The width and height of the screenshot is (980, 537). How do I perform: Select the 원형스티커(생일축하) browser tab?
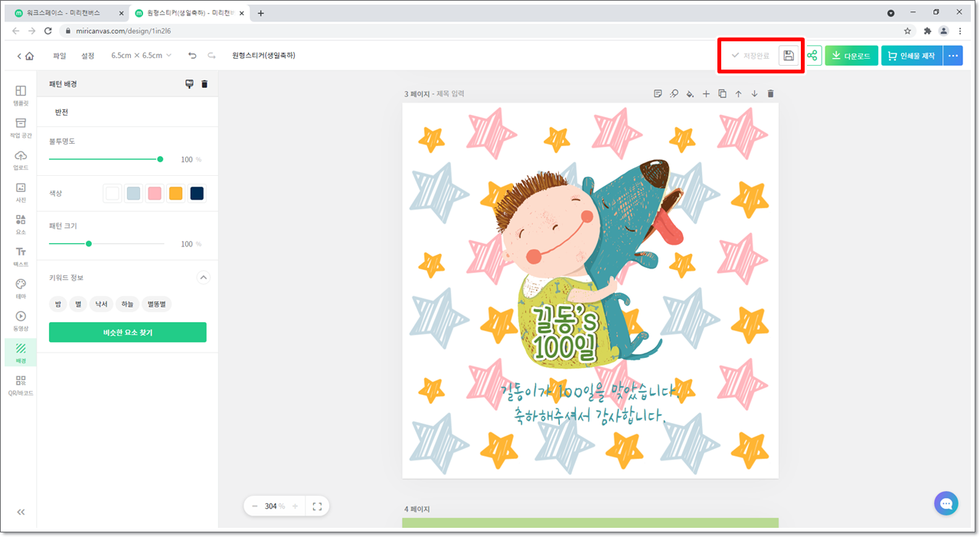coord(189,13)
